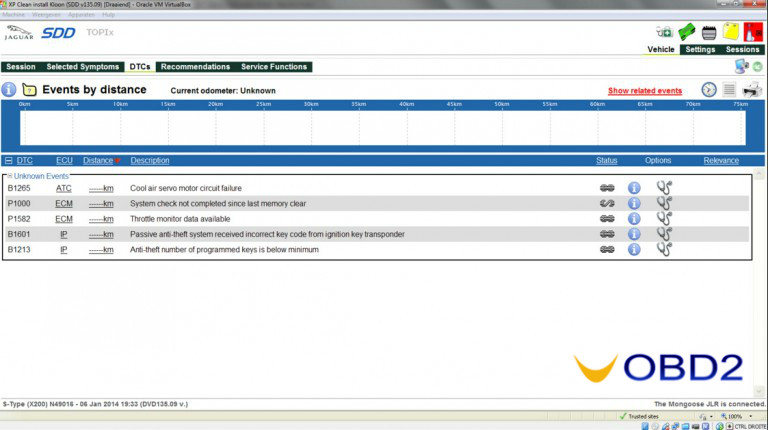This screenshot has width=768, height=430.
Task: Click the event list scrollbar down arrow
Action: click(x=759, y=391)
